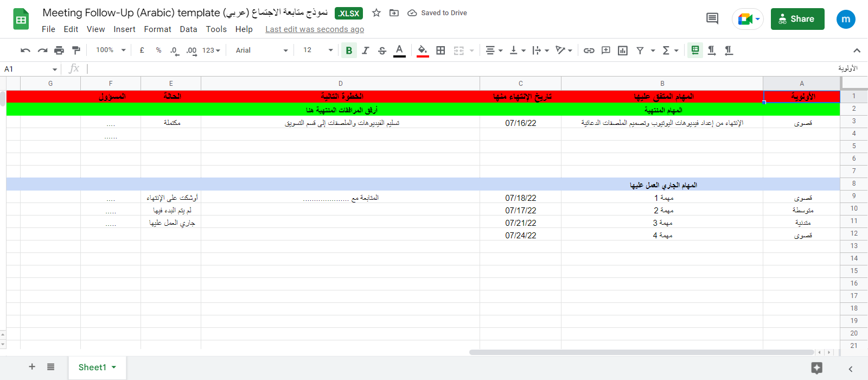Show the side panel chevron
This screenshot has height=380, width=868.
[851, 369]
